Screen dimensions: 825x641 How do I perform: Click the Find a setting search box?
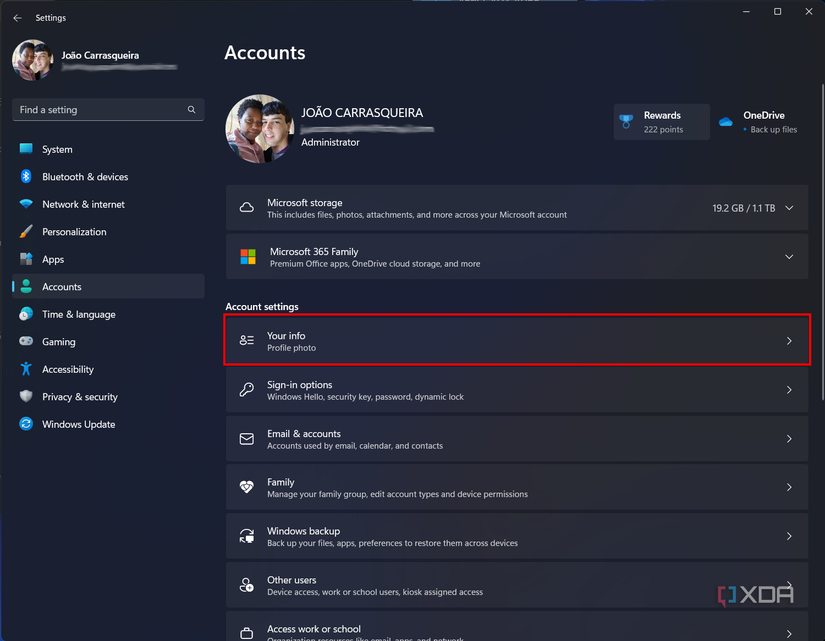click(108, 109)
